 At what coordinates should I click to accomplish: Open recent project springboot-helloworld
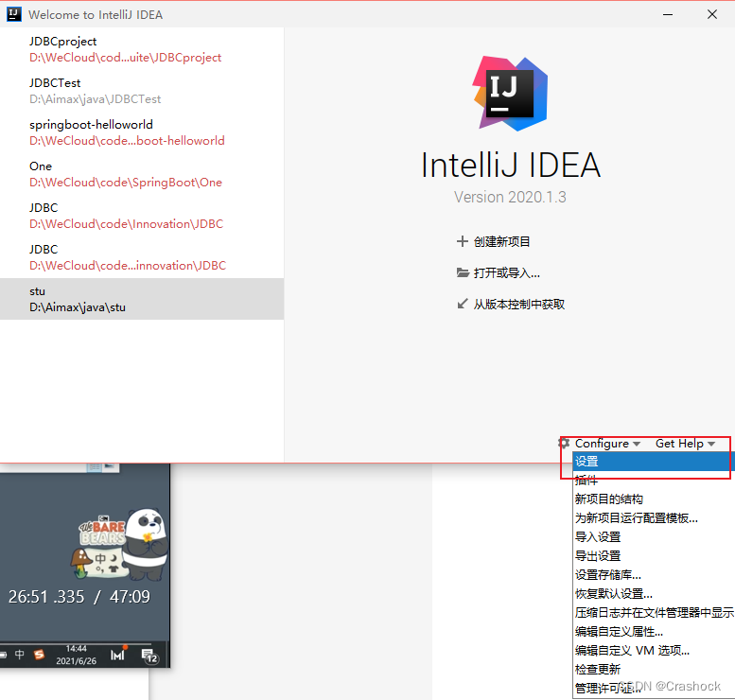(x=142, y=132)
